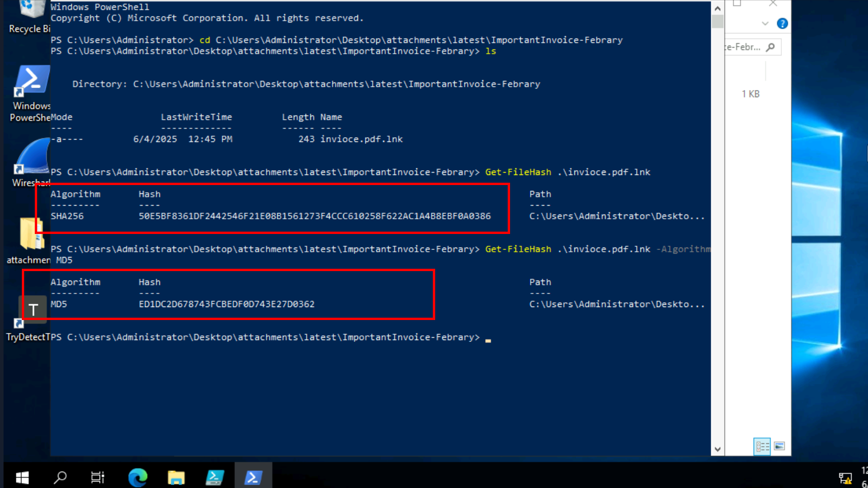
Task: Click the taskbar Search icon
Action: (x=60, y=476)
